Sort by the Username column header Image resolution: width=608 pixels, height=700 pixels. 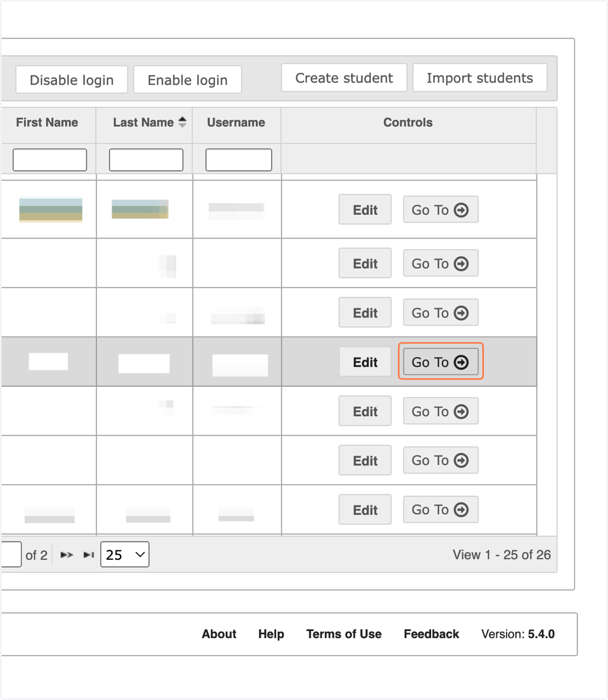click(236, 122)
